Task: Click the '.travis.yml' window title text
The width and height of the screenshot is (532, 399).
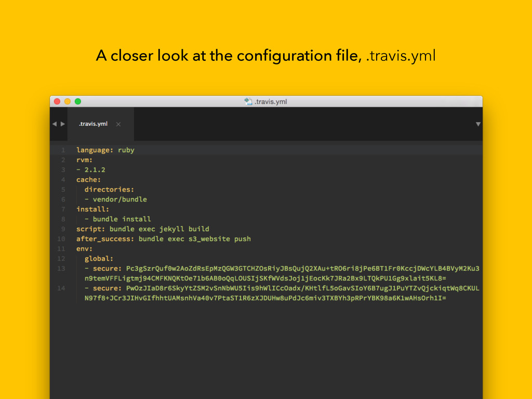Action: click(x=271, y=101)
